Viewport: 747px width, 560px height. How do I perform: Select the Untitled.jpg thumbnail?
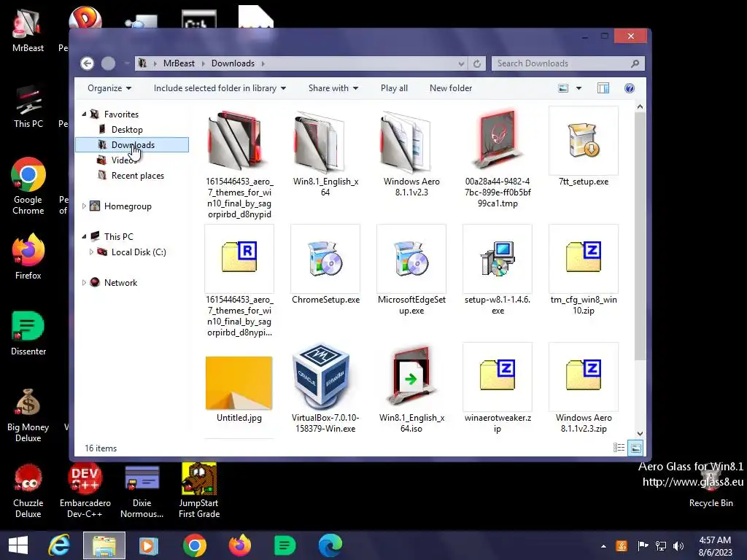239,383
